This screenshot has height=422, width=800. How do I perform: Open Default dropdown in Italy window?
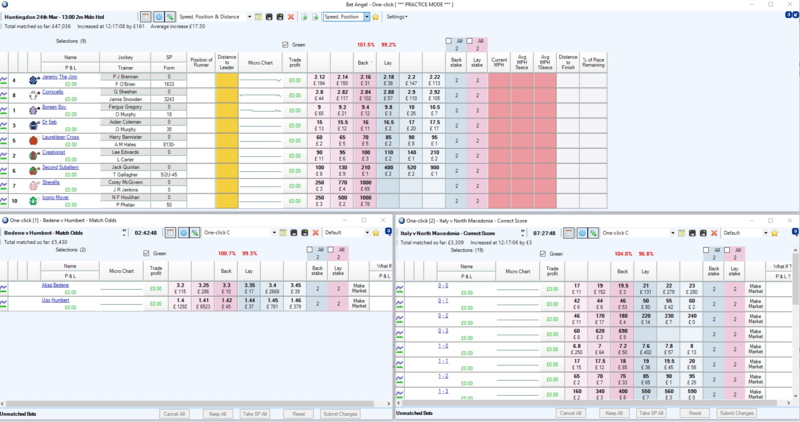pyautogui.click(x=765, y=233)
